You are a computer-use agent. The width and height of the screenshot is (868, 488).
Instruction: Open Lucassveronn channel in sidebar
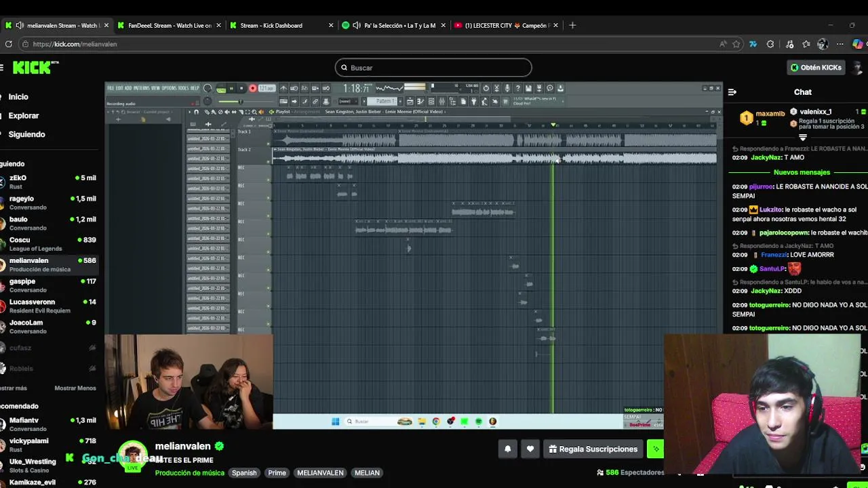click(49, 306)
